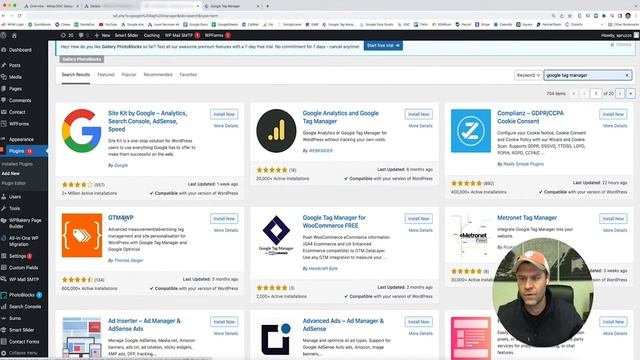
Task: Jump to the last results page
Action: pos(631,93)
